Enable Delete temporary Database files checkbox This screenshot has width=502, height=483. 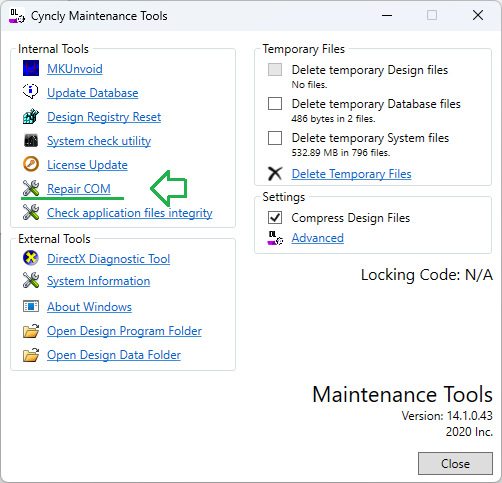pos(275,104)
